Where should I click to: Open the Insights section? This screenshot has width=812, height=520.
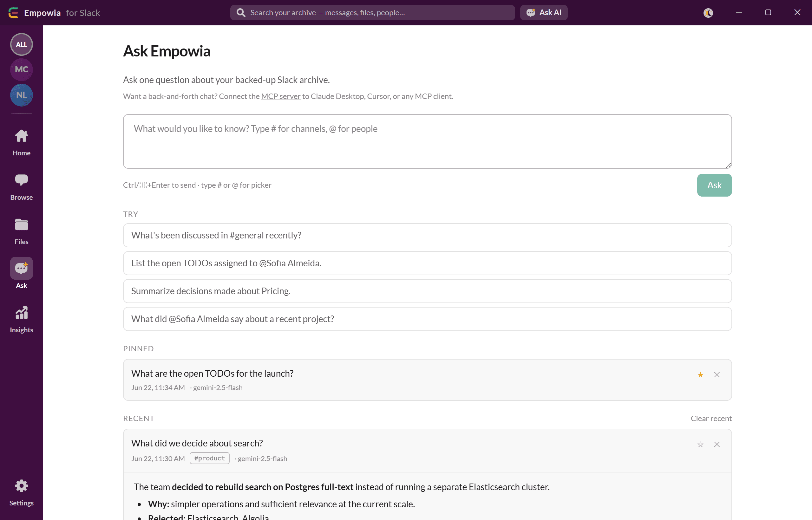[22, 320]
